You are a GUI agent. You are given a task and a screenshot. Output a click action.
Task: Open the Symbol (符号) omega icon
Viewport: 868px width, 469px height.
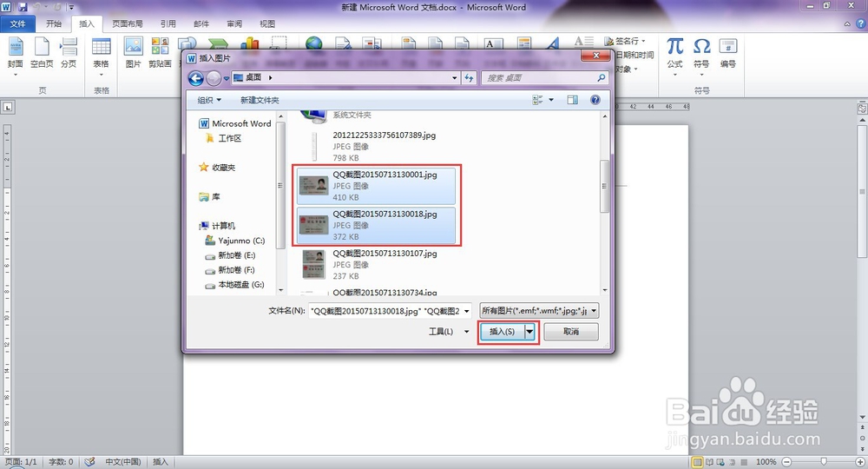(x=701, y=56)
